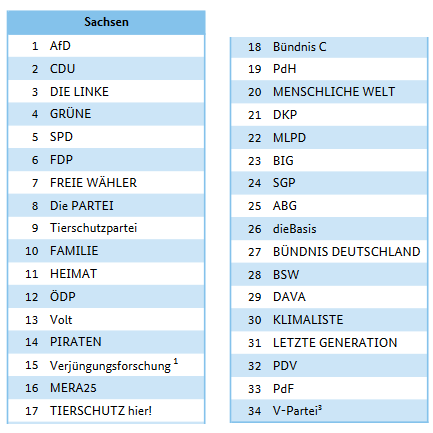Click the V-Partei footnote 3 superscript
This screenshot has height=433, width=433.
pyautogui.click(x=320, y=407)
